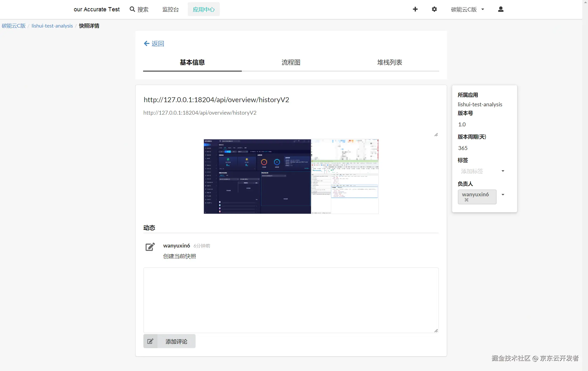Click the 碳能云C版 breadcrumb link
This screenshot has height=371, width=588.
pyautogui.click(x=14, y=26)
